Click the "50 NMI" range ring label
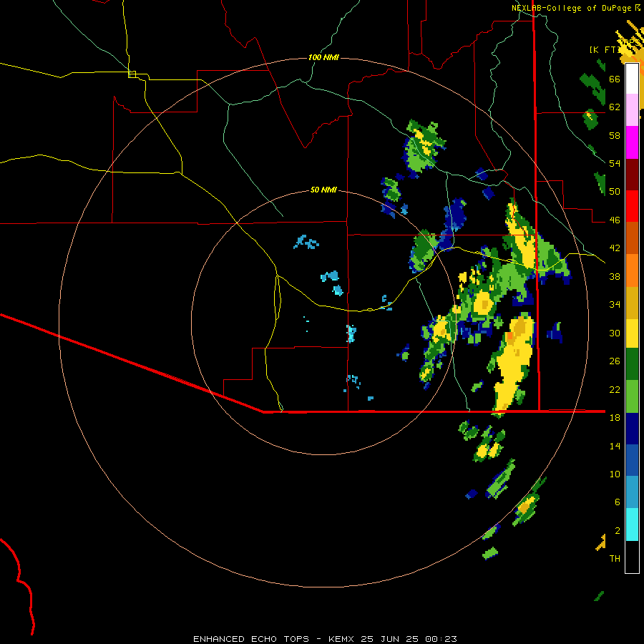The image size is (644, 644). 323,190
